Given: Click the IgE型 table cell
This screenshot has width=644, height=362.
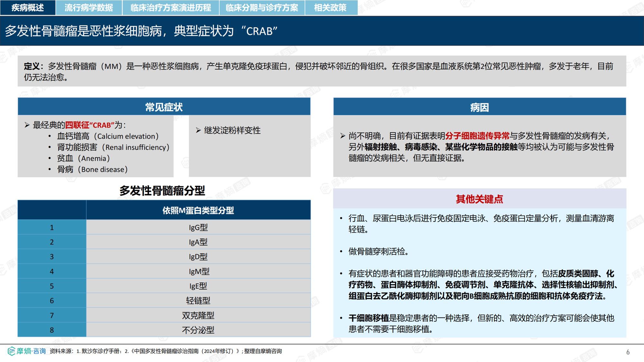Looking at the screenshot, I should [x=198, y=286].
